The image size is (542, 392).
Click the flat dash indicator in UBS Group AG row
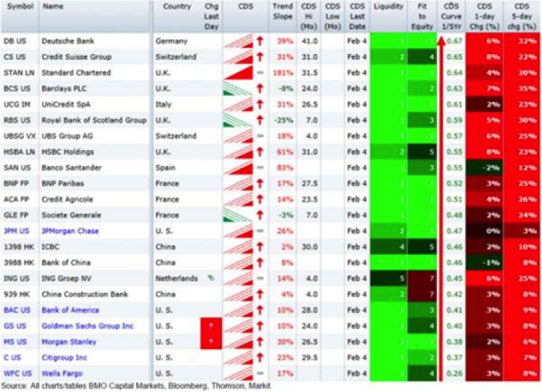coord(260,136)
